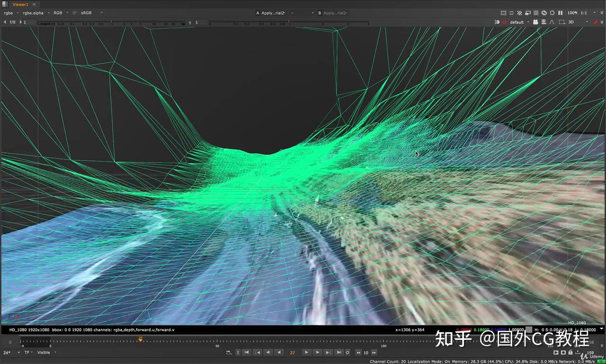Image resolution: width=606 pixels, height=364 pixels.
Task: Click the monitor output icon
Action: pyautogui.click(x=504, y=13)
